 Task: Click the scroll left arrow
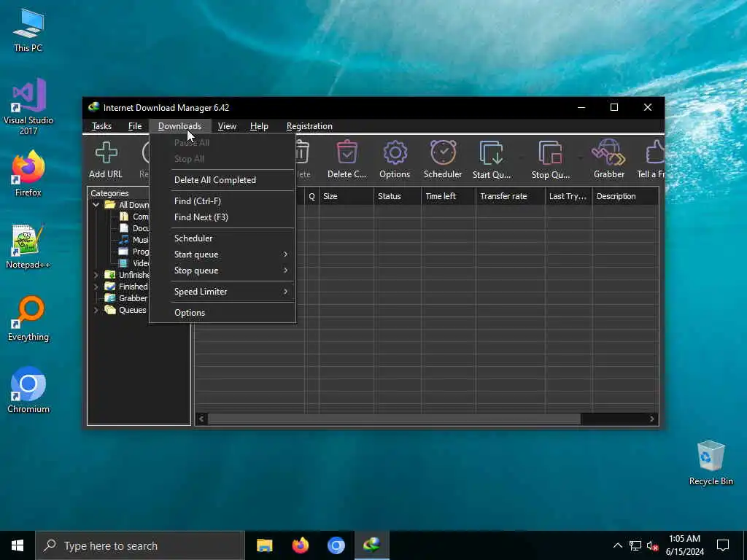[201, 419]
